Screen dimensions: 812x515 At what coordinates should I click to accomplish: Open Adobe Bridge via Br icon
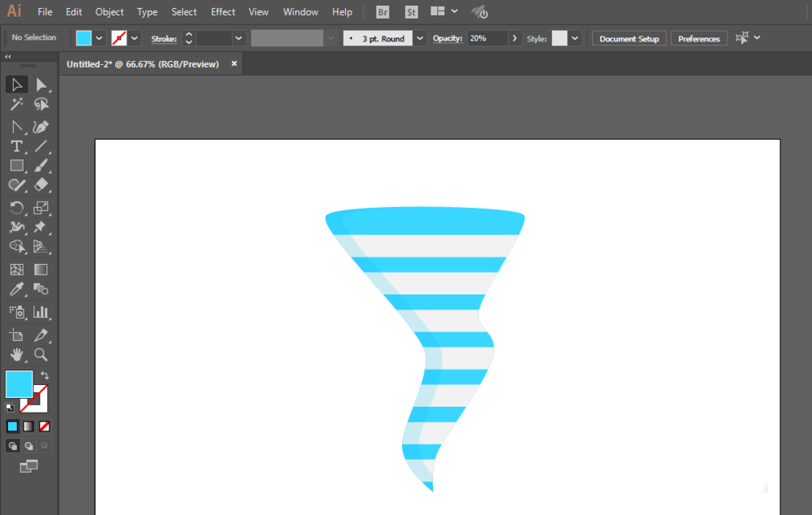[x=382, y=12]
